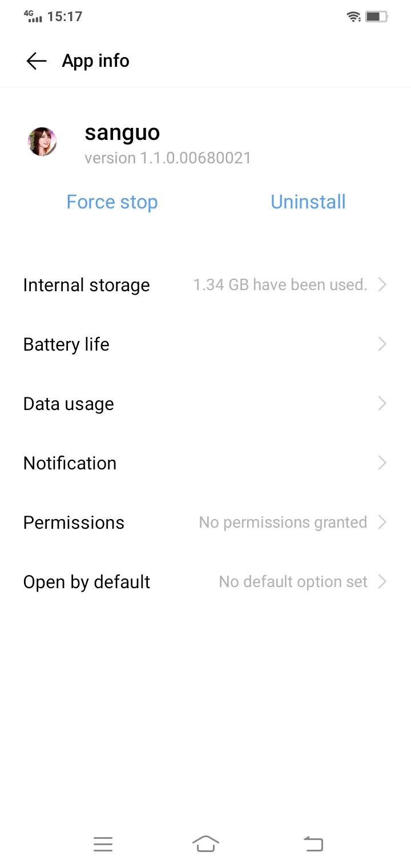Open the recent apps menu icon

(103, 843)
